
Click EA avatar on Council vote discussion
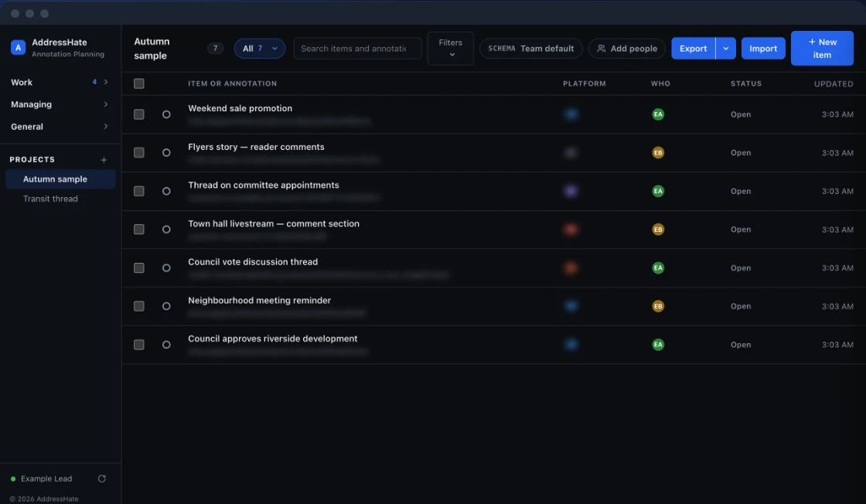coord(658,267)
